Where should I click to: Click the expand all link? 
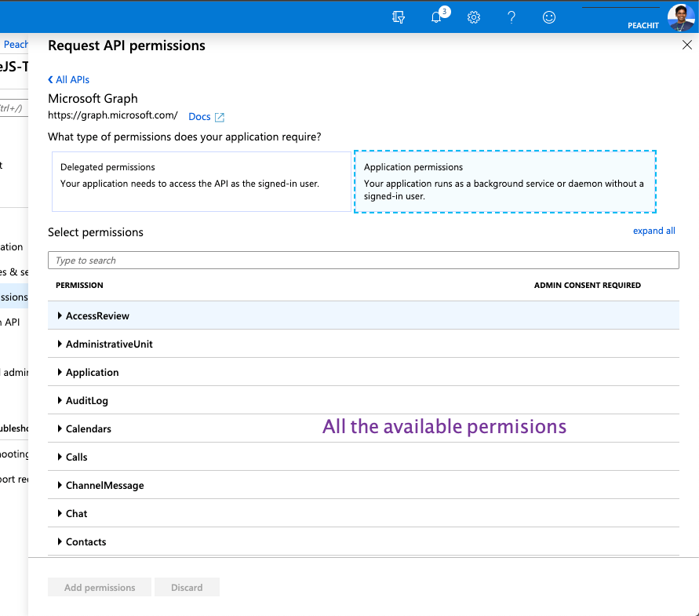tap(654, 231)
